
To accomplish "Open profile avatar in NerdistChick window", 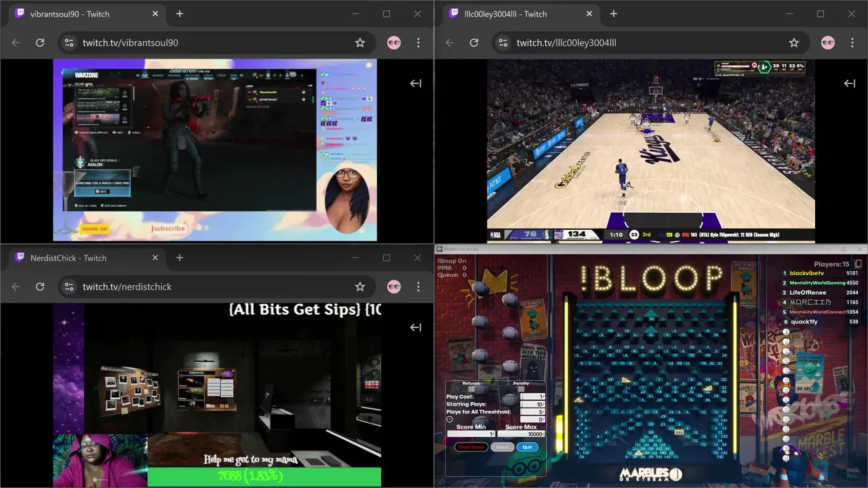I will (394, 287).
